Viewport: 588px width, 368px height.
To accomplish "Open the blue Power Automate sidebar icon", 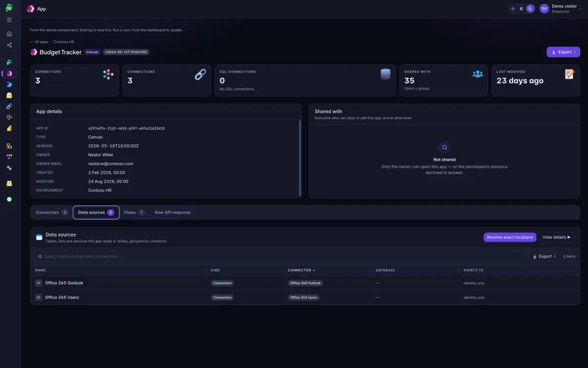I will [9, 84].
